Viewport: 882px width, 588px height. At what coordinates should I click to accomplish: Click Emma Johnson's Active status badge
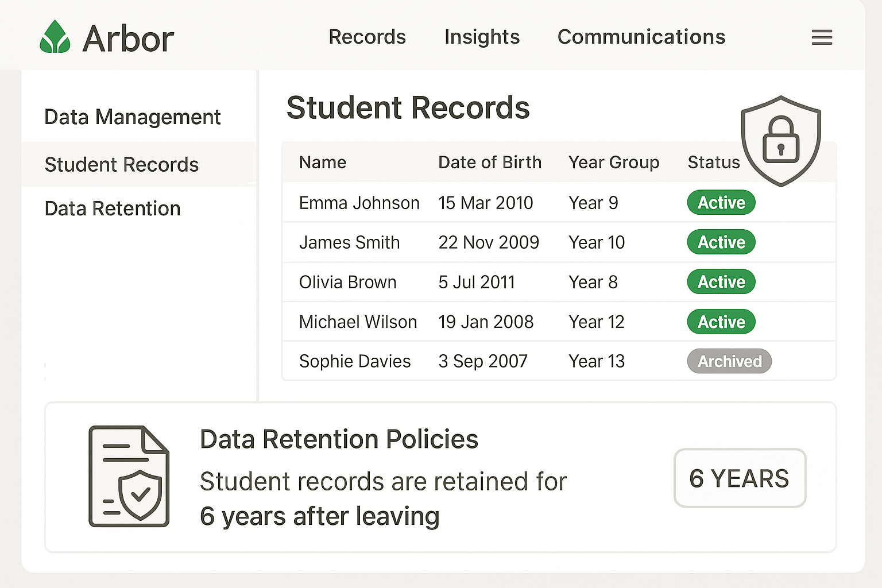click(x=721, y=203)
